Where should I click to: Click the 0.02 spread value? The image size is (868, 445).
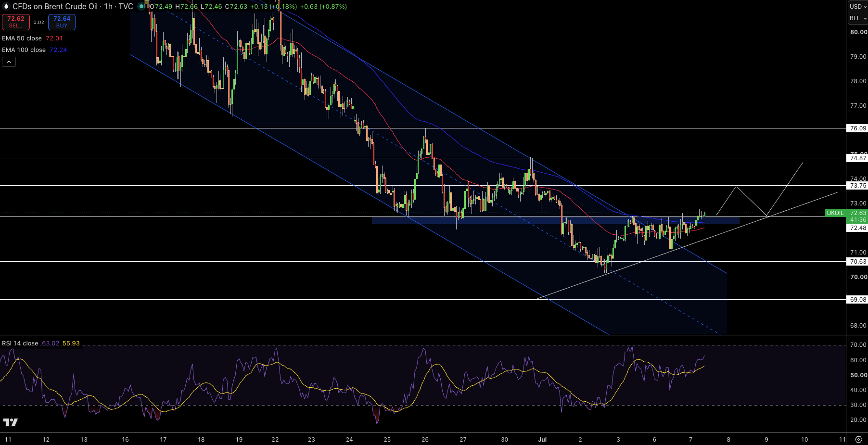tap(39, 23)
